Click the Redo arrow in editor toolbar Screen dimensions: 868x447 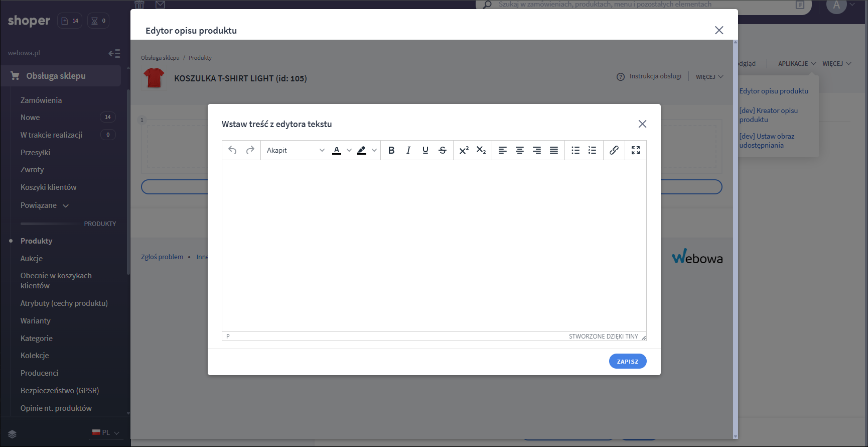click(x=250, y=150)
